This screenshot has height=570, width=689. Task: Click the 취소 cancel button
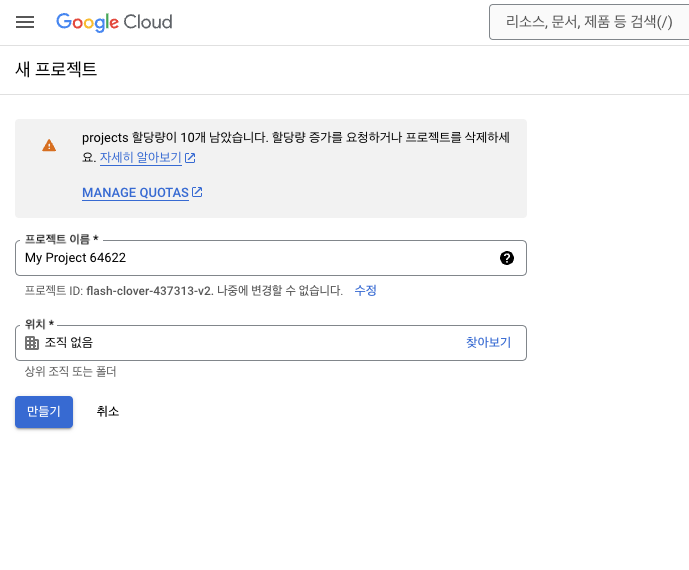[x=108, y=412]
